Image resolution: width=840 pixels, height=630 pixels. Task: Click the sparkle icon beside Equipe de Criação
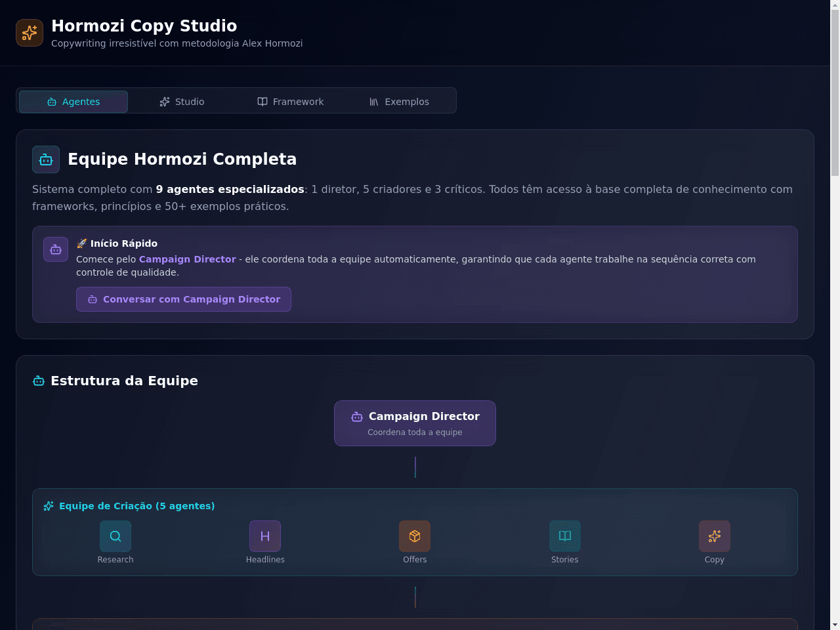(49, 506)
